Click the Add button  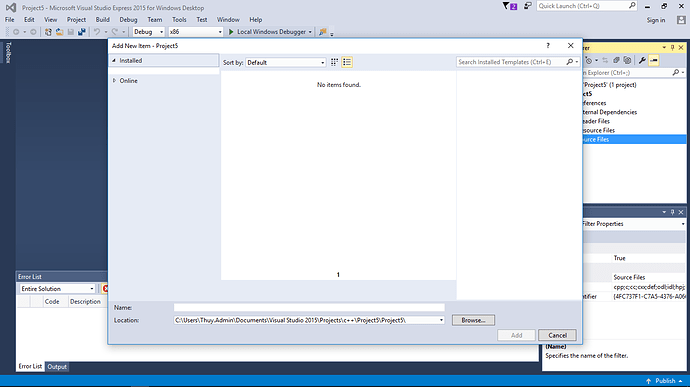point(516,335)
